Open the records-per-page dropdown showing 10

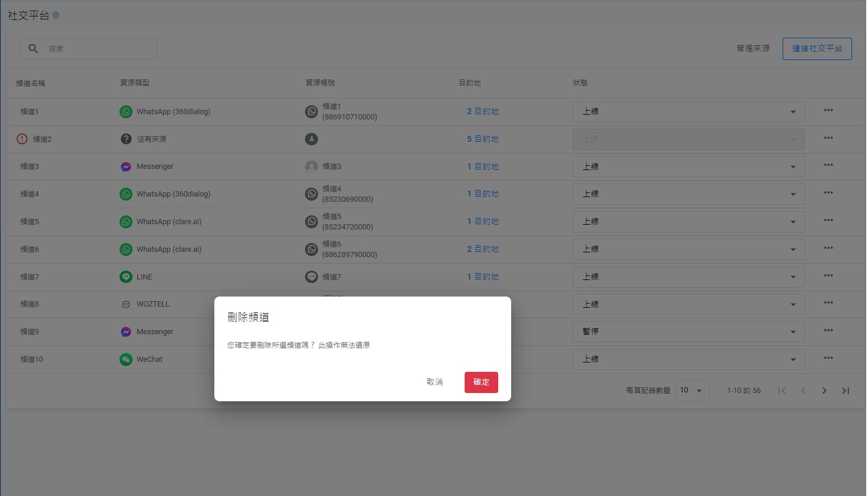pos(691,390)
